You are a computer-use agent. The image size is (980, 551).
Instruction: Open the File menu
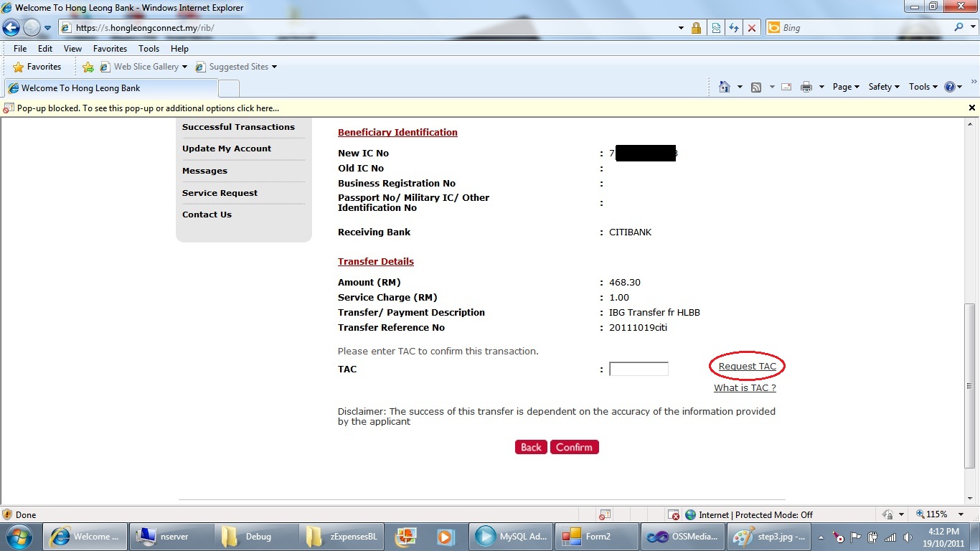(20, 49)
